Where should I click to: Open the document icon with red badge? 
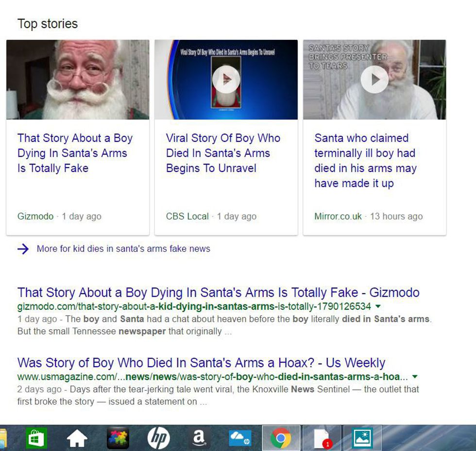coord(322,438)
